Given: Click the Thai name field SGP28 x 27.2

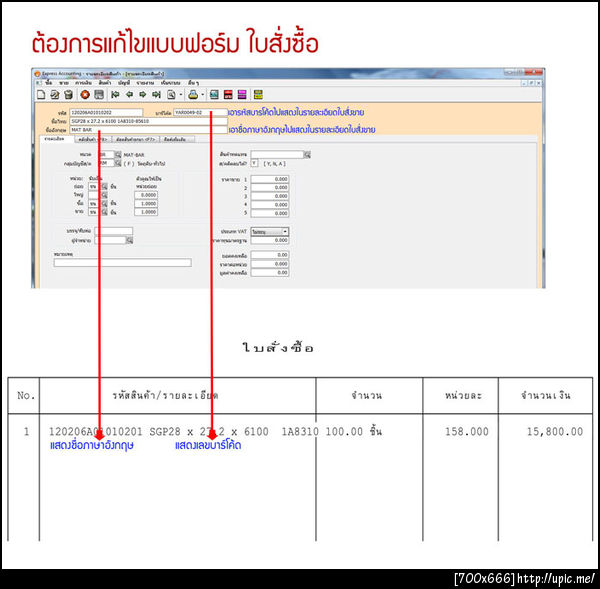Looking at the screenshot, I should pos(148,121).
